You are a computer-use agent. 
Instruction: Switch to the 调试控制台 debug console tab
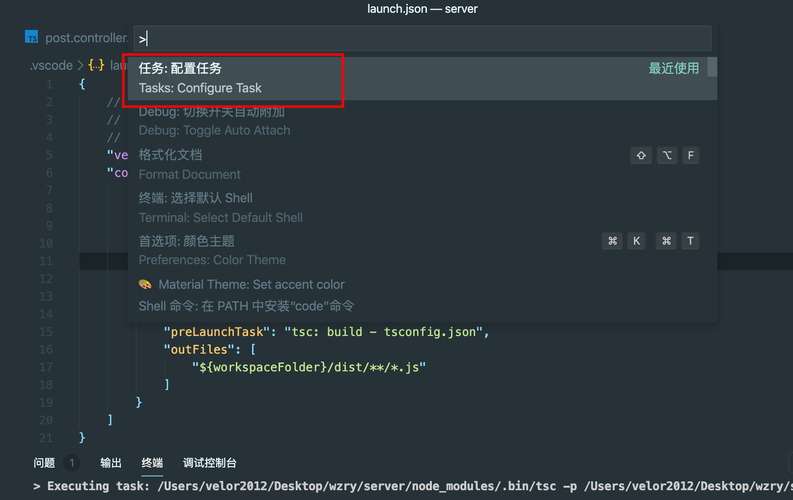(x=209, y=463)
